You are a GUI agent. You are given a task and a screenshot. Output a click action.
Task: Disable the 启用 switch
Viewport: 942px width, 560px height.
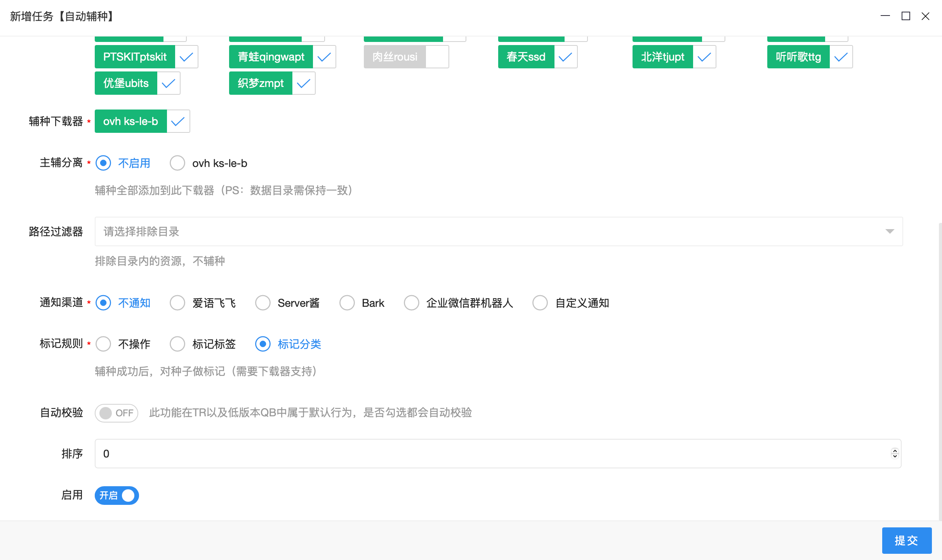pyautogui.click(x=116, y=496)
